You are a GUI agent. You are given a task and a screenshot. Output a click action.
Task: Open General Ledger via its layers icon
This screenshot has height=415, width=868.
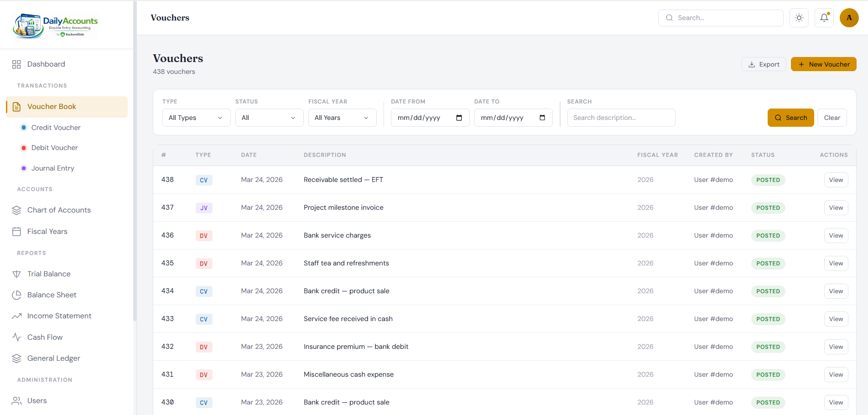coord(16,358)
